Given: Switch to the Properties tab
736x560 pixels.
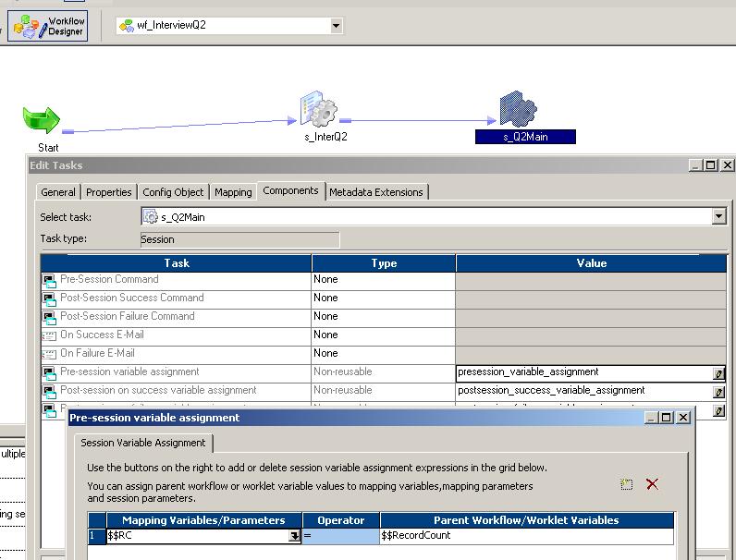Looking at the screenshot, I should coord(109,192).
